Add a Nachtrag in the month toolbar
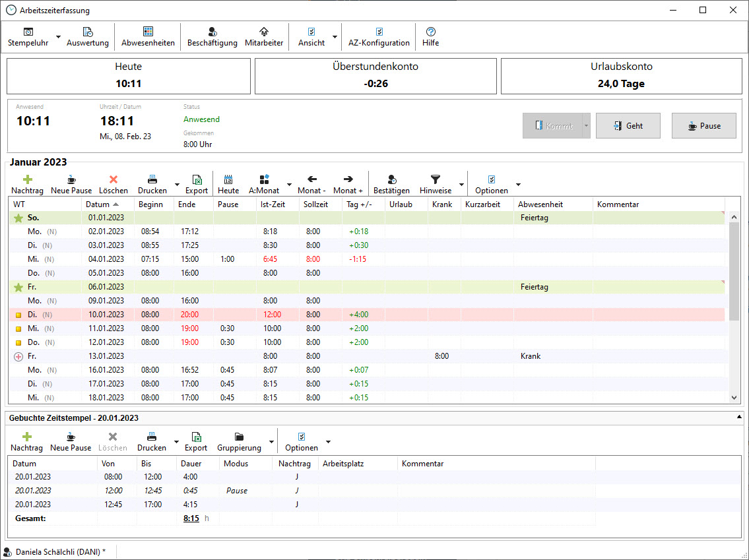This screenshot has width=749, height=560. [x=27, y=184]
